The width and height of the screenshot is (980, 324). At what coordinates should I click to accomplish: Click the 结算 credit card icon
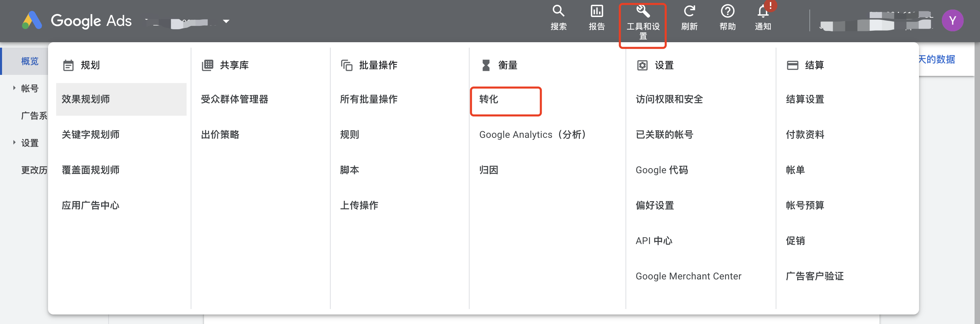(792, 65)
